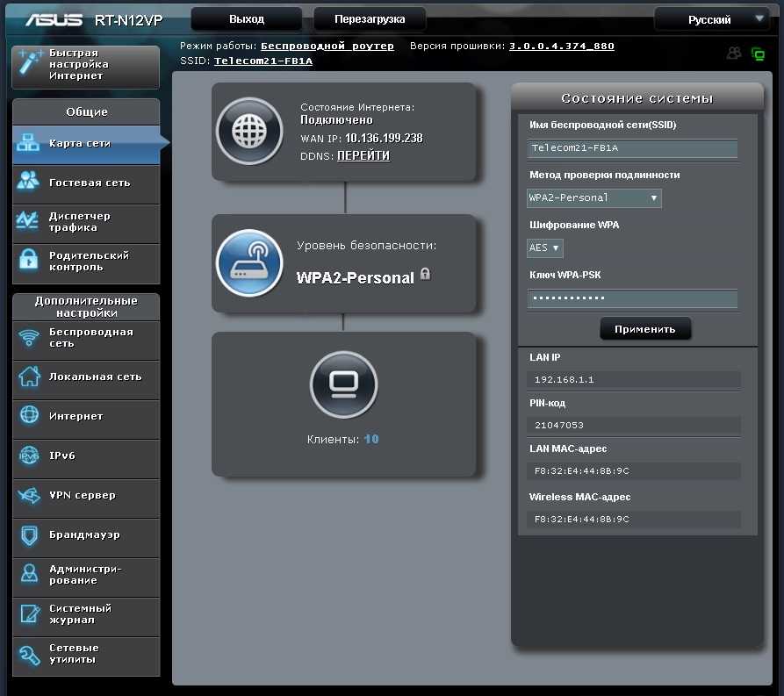This screenshot has width=784, height=696.
Task: Click the guest network status icon at top right
Action: pos(734,53)
